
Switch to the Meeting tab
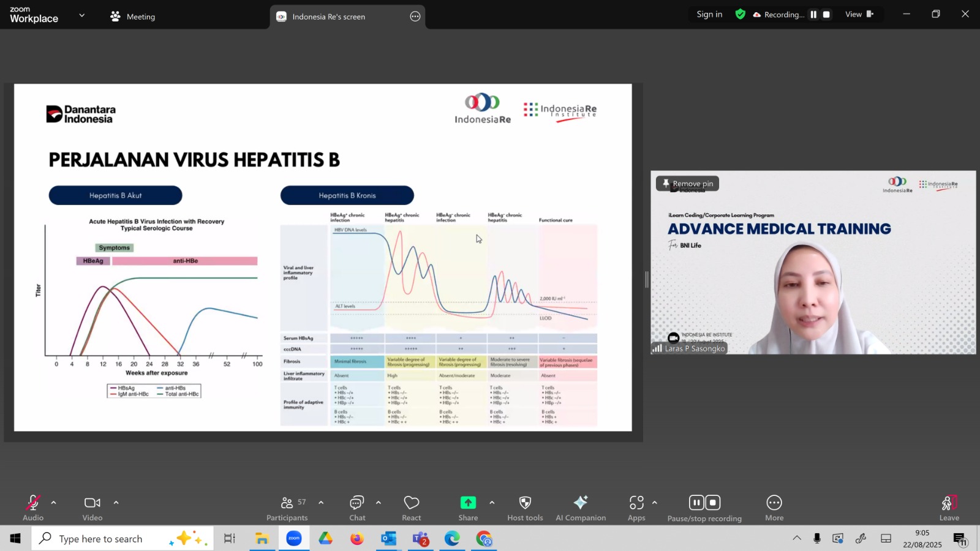[133, 17]
